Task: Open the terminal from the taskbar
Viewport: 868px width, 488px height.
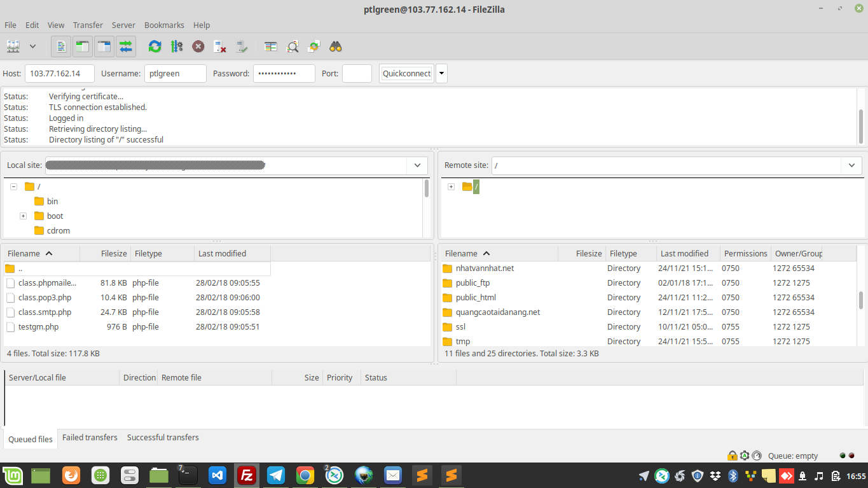Action: click(188, 475)
